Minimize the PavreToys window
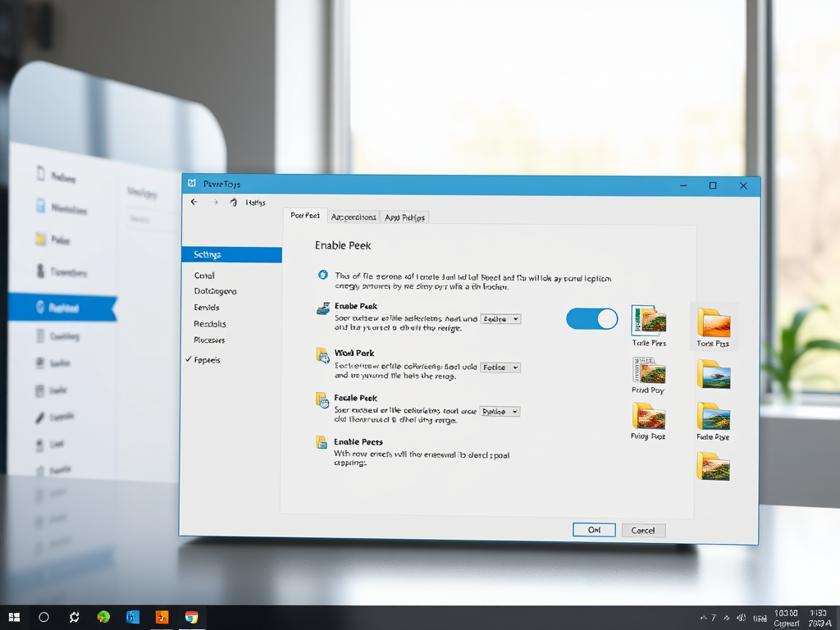Screen dimensions: 840x630 coord(683,185)
